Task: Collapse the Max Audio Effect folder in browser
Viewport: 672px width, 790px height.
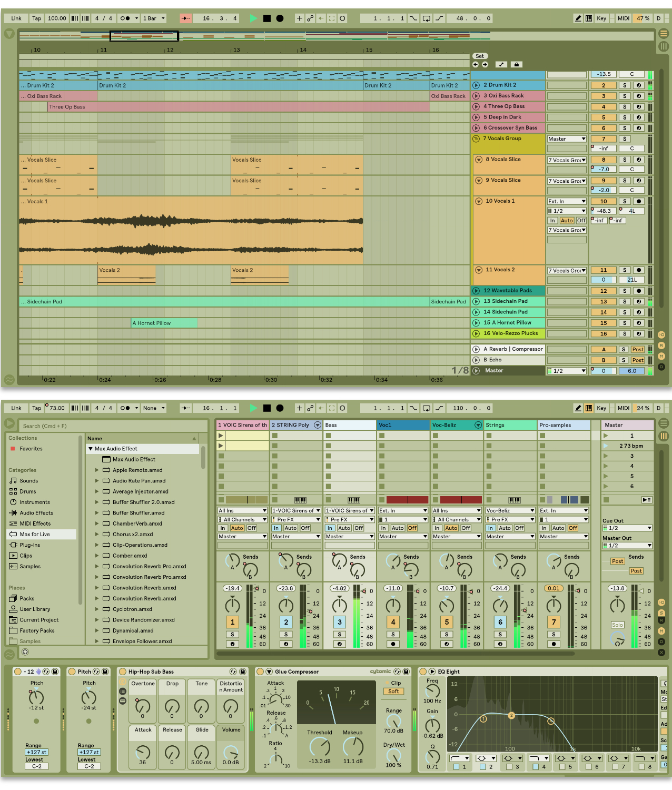Action: tap(91, 449)
